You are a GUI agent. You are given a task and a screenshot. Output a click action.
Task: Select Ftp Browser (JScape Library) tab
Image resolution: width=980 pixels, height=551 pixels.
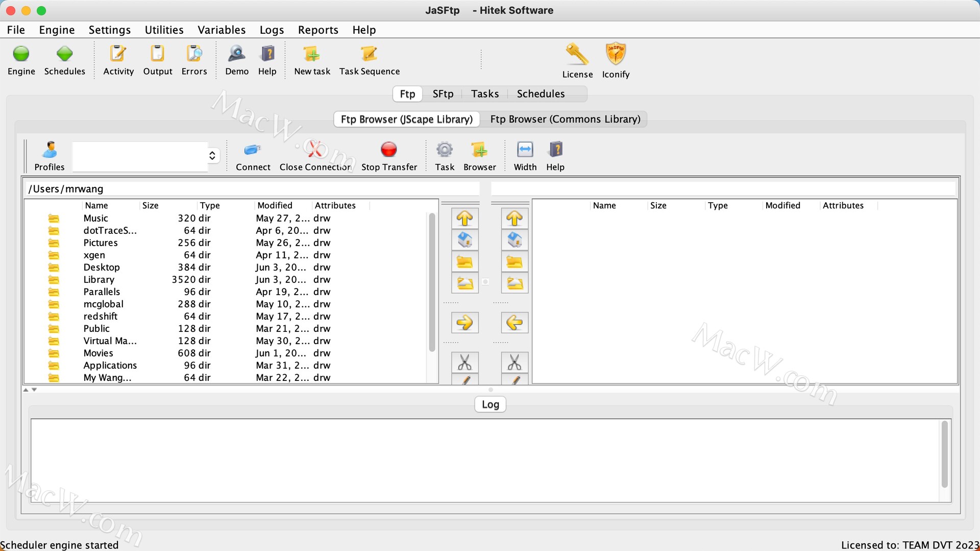(407, 119)
